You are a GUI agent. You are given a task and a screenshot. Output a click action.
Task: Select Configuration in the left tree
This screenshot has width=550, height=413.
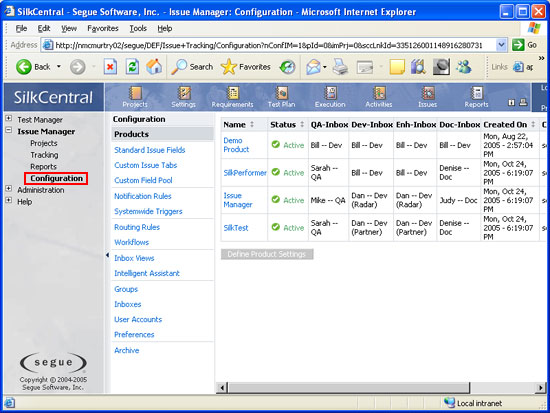coord(56,178)
